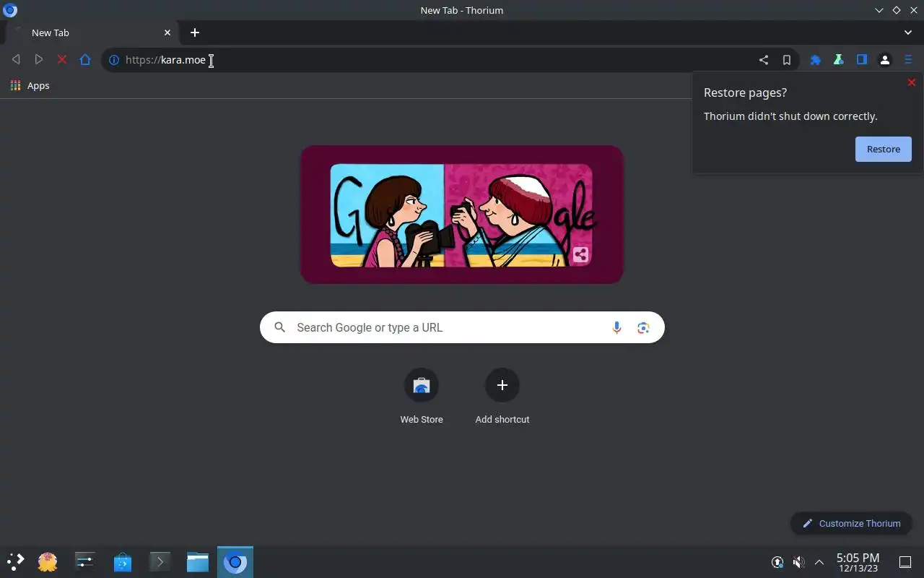This screenshot has height=578, width=924.
Task: Open the window menu icon in title bar
Action: (x=10, y=10)
